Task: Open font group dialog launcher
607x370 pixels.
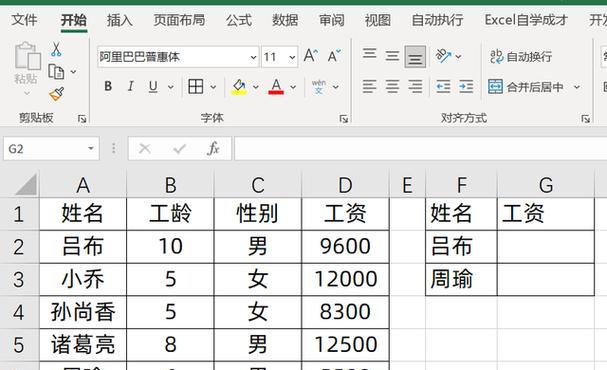Action: (x=343, y=118)
